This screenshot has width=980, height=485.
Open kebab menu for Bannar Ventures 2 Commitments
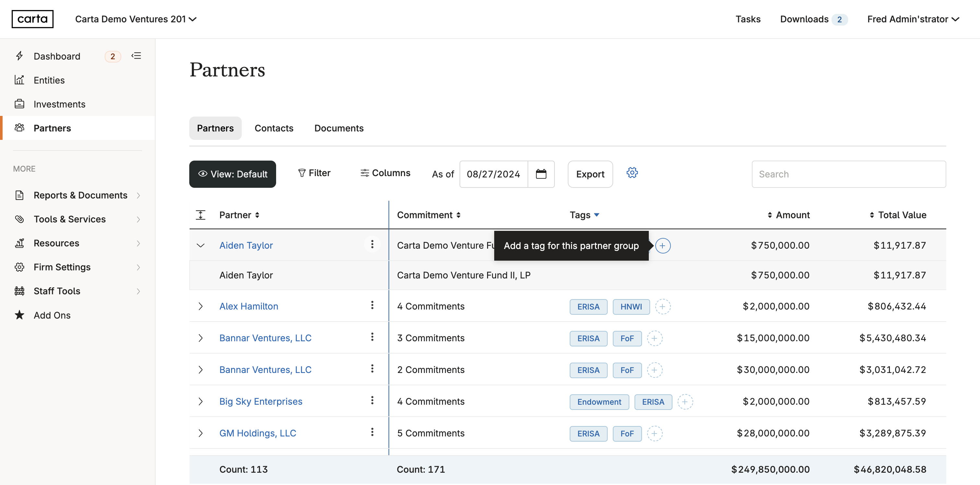pyautogui.click(x=372, y=368)
